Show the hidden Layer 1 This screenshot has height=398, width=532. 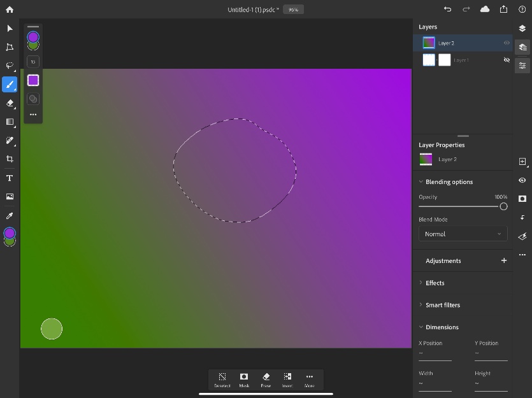pos(507,60)
